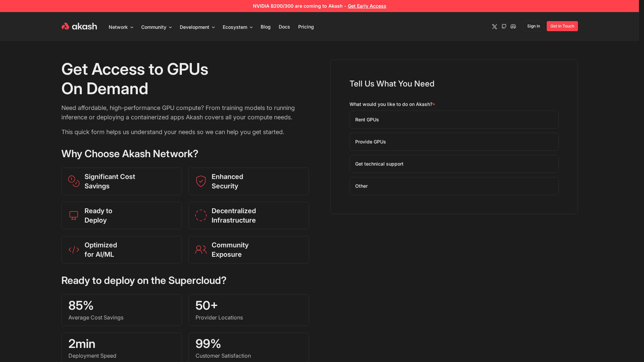Open the Ecosystem dropdown menu
644x362 pixels.
tap(237, 27)
